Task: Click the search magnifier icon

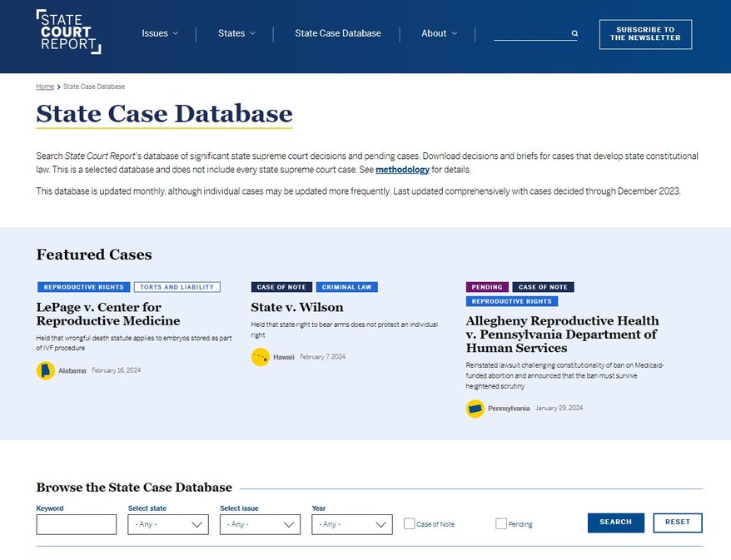Action: pyautogui.click(x=573, y=34)
